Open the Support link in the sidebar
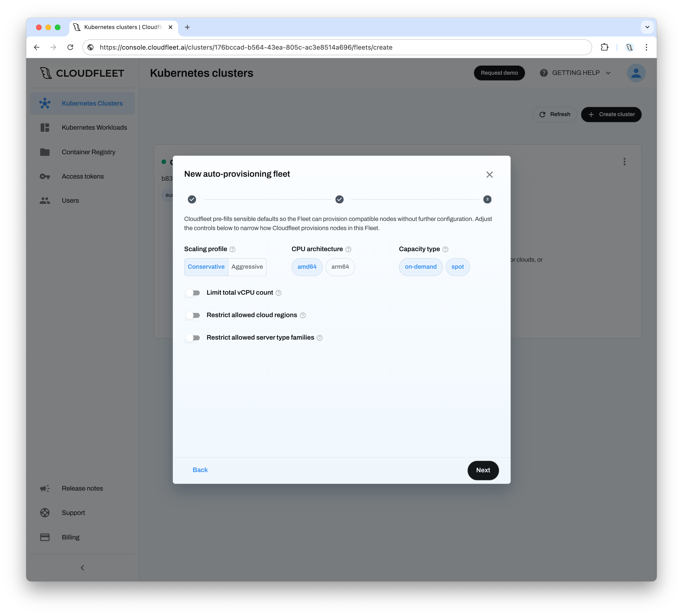683x616 pixels. [82, 513]
